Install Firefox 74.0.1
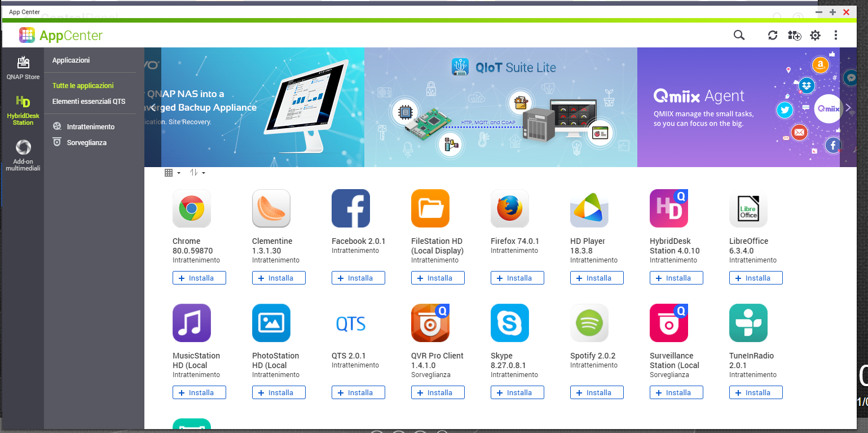The image size is (868, 433). (517, 278)
